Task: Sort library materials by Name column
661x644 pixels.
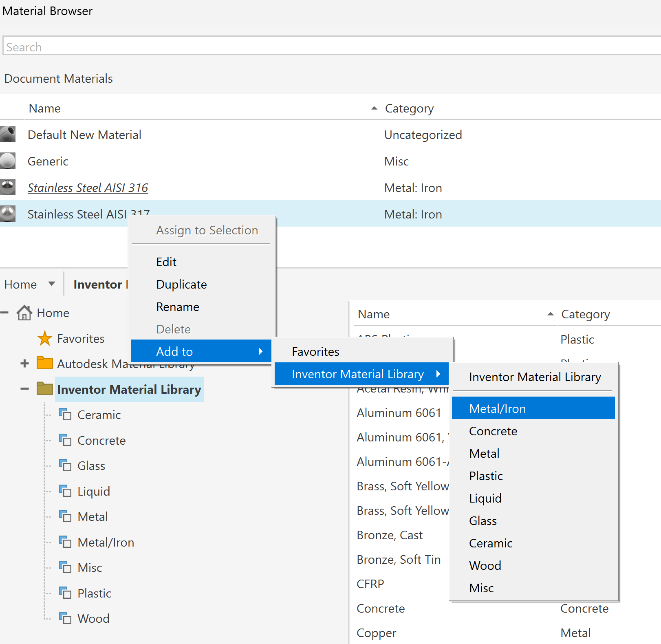Action: point(374,314)
